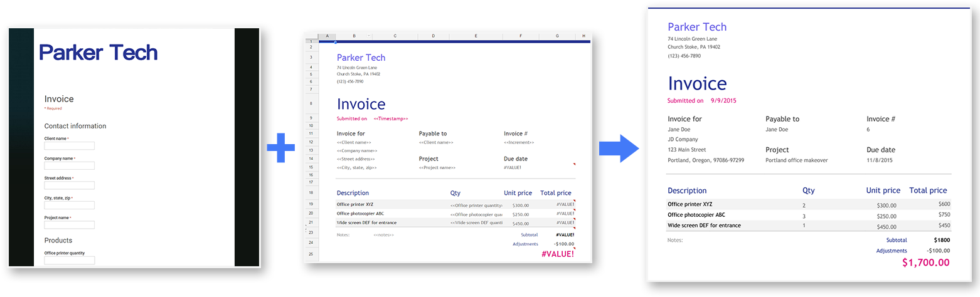
Task: Click the Project name input box
Action: 69,225
